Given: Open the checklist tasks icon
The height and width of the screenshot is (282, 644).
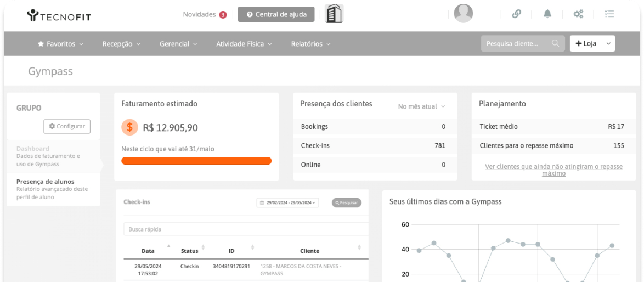Looking at the screenshot, I should click(x=609, y=14).
